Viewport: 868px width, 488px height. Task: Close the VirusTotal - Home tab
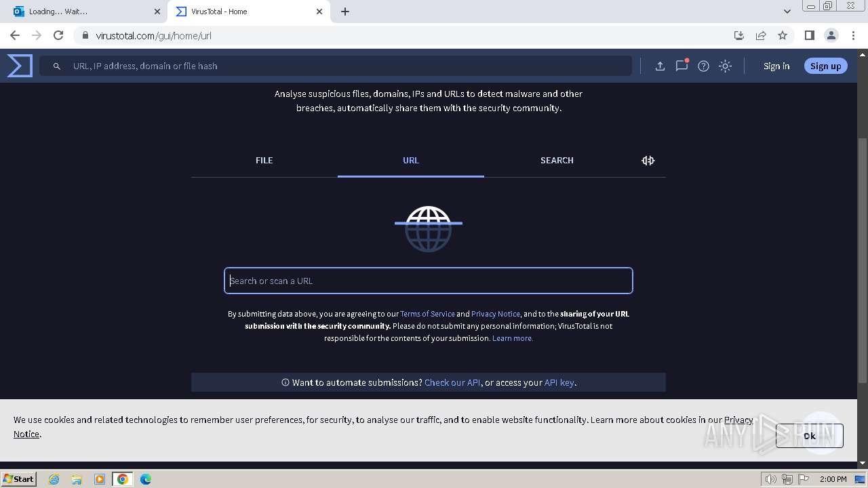point(319,12)
